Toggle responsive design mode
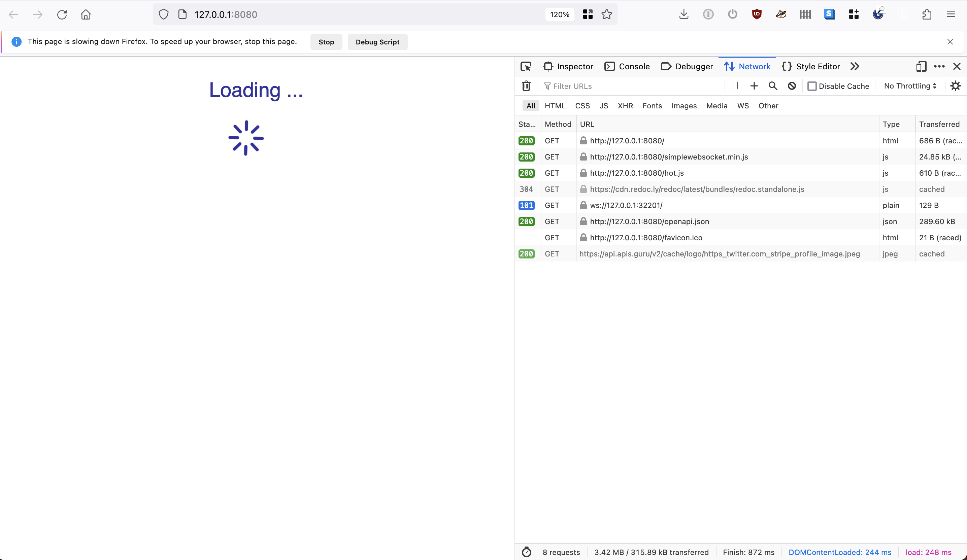The height and width of the screenshot is (560, 967). (921, 66)
